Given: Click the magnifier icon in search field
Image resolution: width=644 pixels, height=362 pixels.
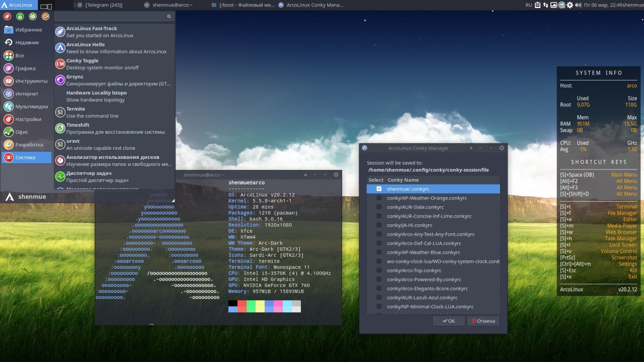Looking at the screenshot, I should [169, 17].
